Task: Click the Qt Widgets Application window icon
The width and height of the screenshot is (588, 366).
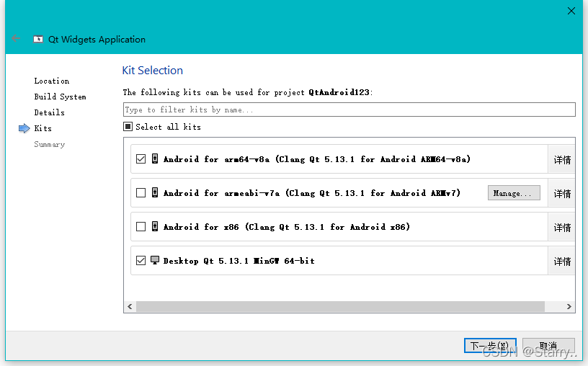Action: 38,40
